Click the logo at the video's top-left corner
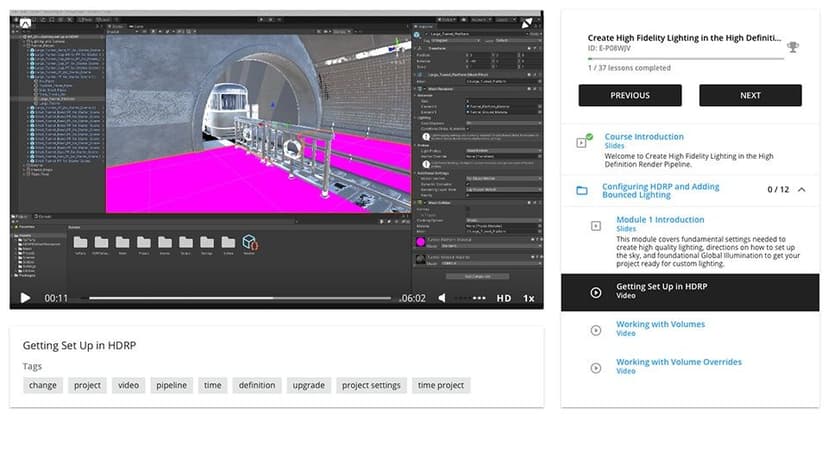The image size is (828, 466). (x=25, y=23)
